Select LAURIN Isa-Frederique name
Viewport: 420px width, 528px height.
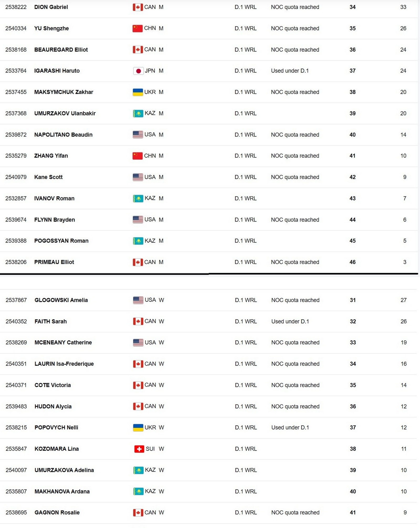pos(64,364)
